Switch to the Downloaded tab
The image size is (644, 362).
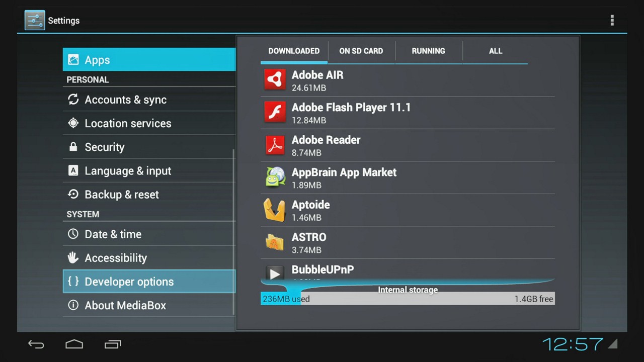(294, 51)
